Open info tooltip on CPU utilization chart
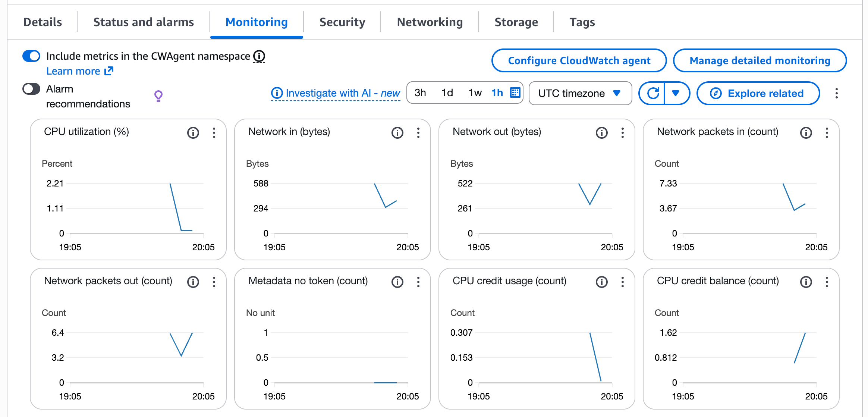This screenshot has width=868, height=417. coord(193,132)
